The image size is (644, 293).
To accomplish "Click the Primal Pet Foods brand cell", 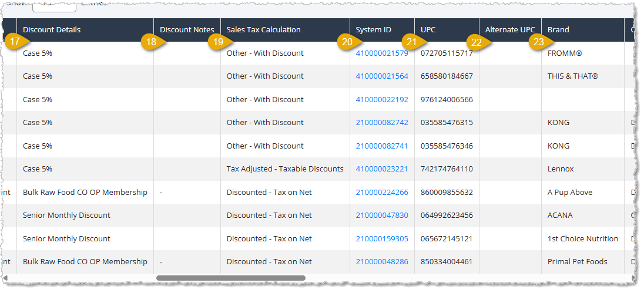I will pyautogui.click(x=583, y=261).
